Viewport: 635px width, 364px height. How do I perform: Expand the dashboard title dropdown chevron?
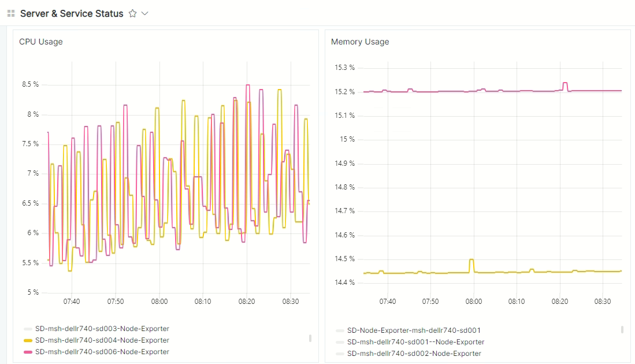point(145,13)
